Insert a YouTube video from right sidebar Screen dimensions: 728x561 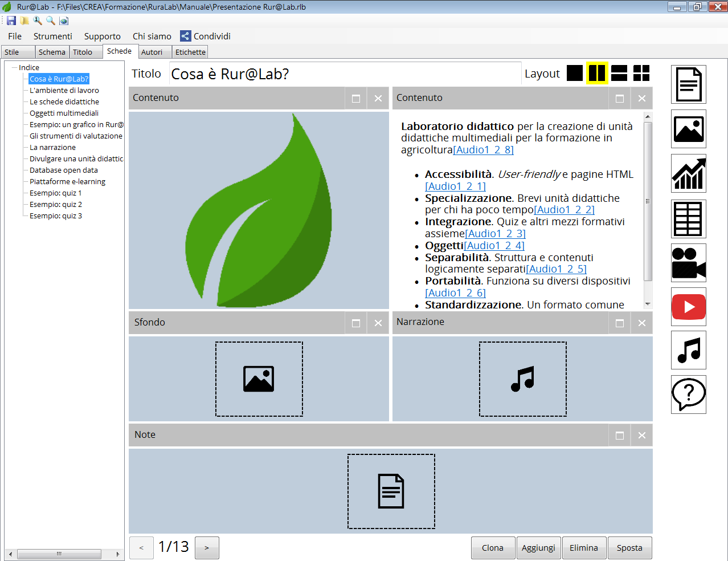689,307
